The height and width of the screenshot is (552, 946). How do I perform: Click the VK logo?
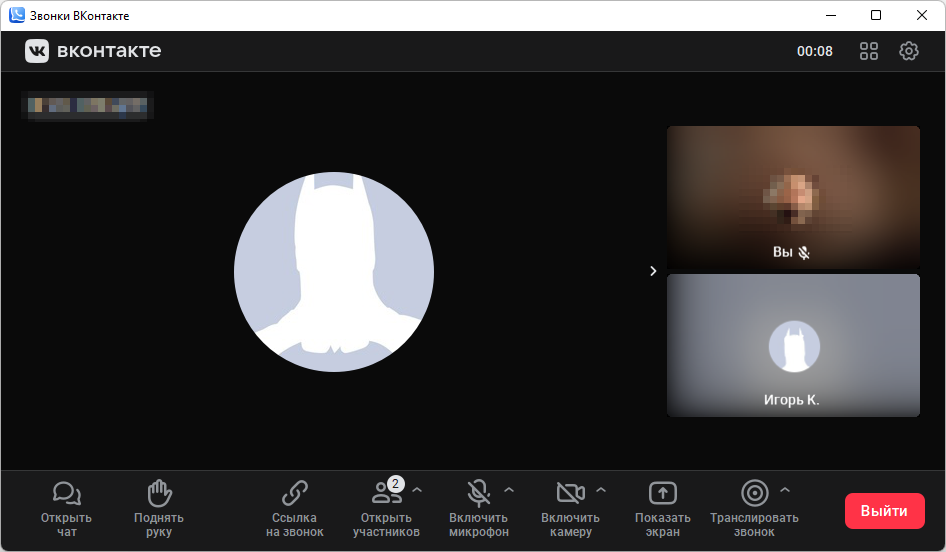(37, 51)
